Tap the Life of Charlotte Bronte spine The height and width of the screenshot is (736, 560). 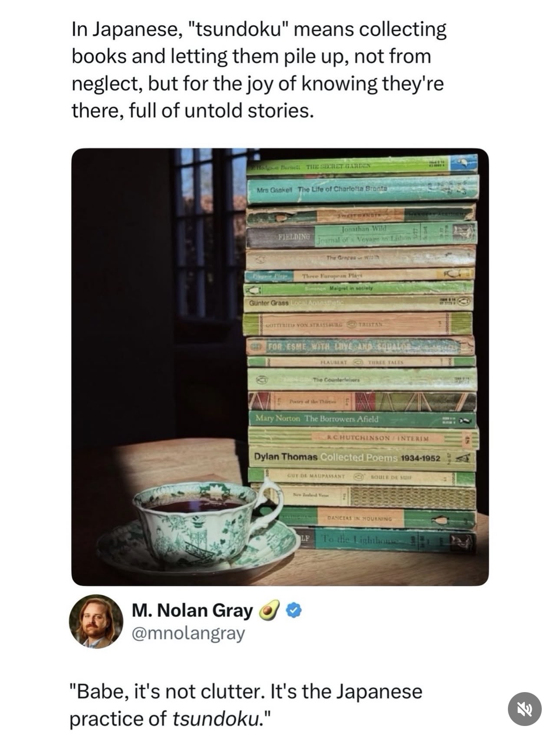tap(362, 189)
